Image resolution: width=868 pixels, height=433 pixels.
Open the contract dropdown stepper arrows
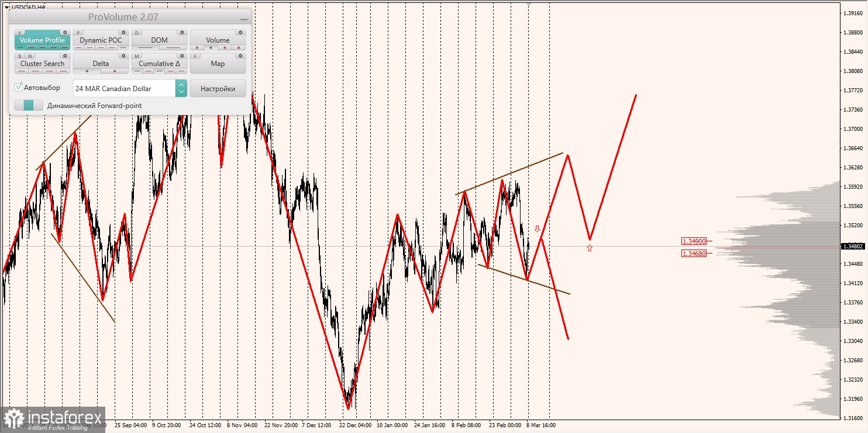coord(181,88)
